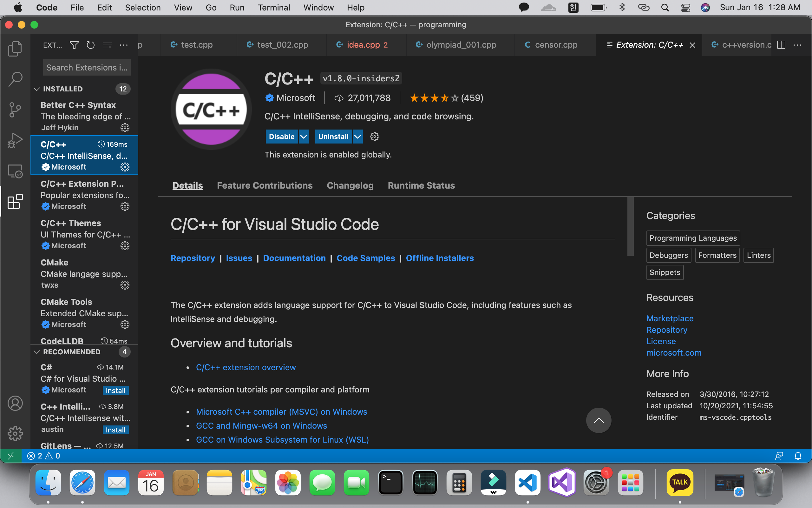Click the star rating (459)

coord(446,98)
